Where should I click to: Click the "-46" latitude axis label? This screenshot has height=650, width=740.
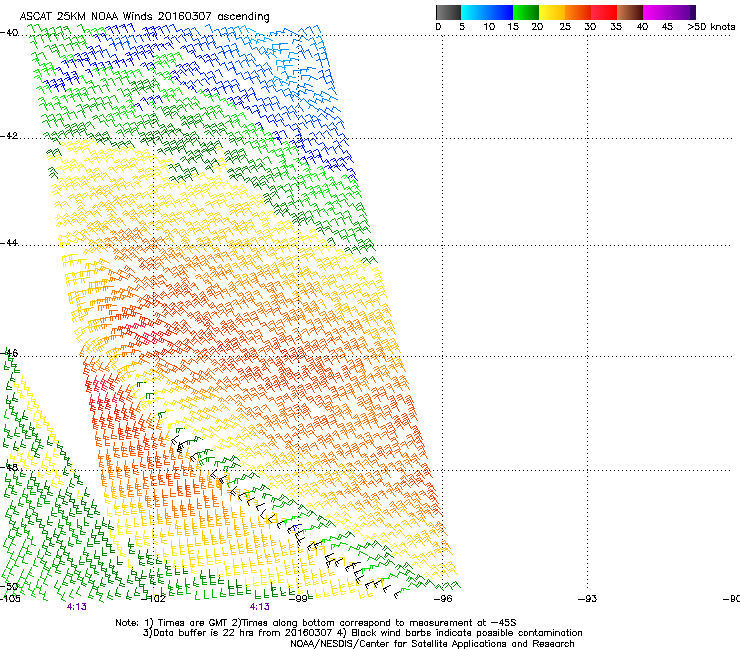tap(9, 353)
